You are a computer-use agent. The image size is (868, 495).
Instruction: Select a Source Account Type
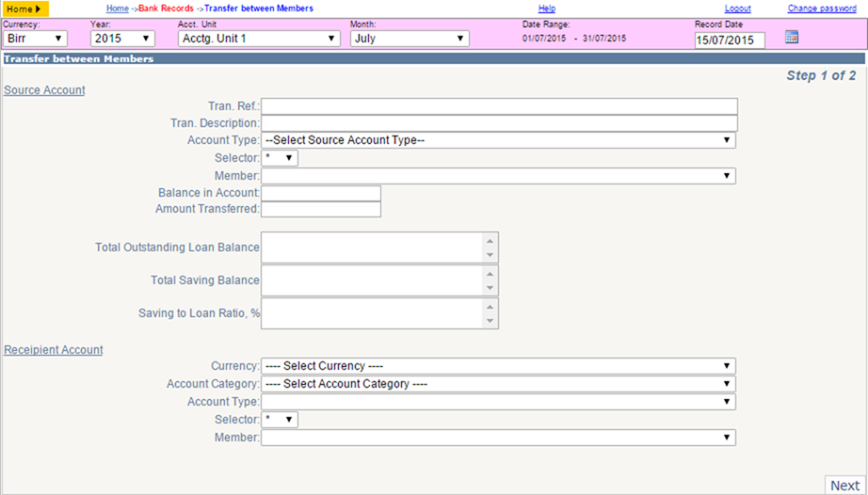pos(498,140)
